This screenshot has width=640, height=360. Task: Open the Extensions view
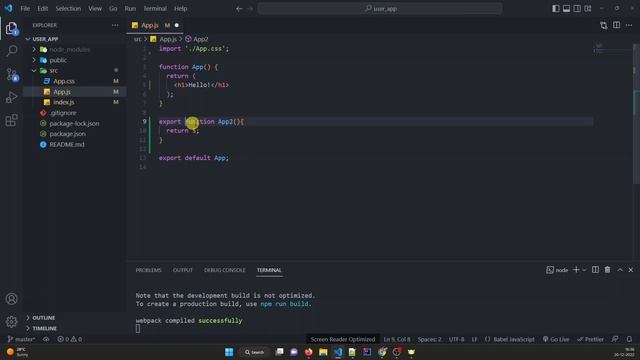pyautogui.click(x=11, y=120)
